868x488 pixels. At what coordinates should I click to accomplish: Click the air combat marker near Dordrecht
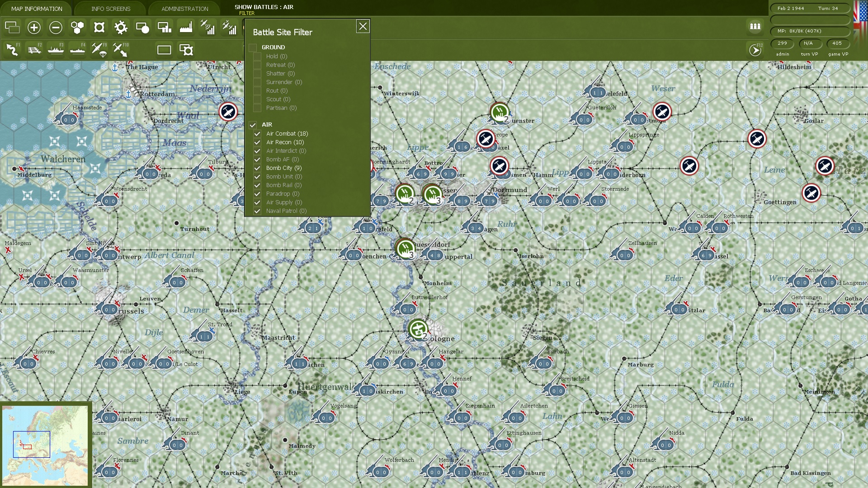click(x=228, y=112)
